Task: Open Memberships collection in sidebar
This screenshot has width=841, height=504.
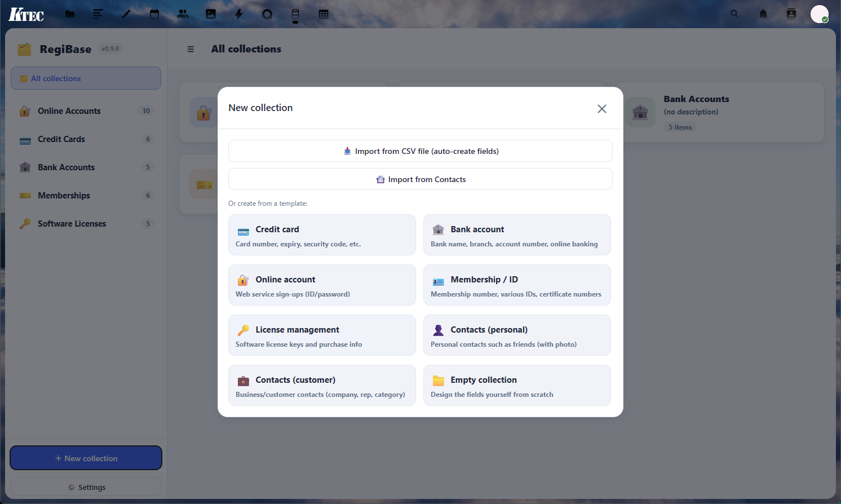Action: (86, 196)
